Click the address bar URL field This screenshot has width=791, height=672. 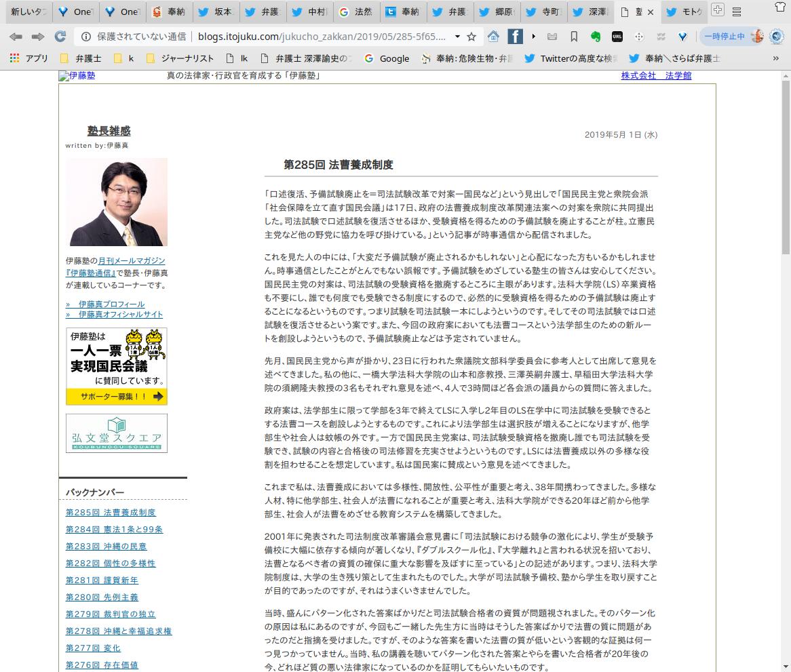click(x=322, y=37)
